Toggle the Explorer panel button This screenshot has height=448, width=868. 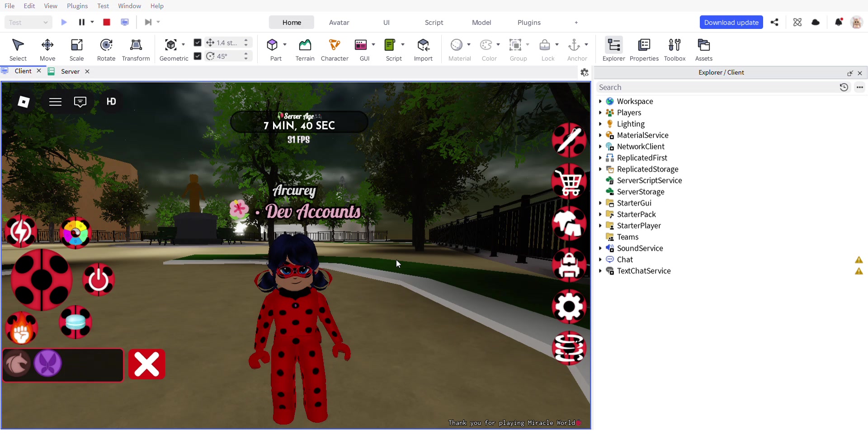tap(614, 50)
